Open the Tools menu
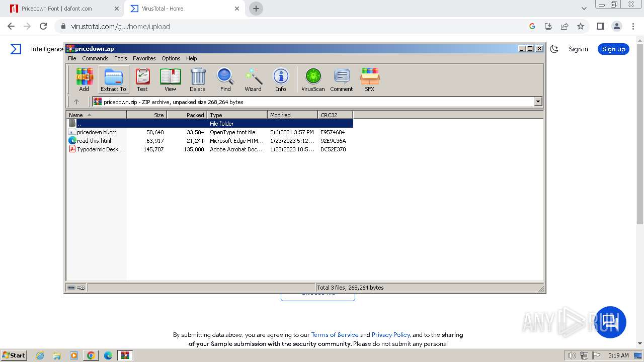Screen dimensions: 644x362 coord(121,58)
